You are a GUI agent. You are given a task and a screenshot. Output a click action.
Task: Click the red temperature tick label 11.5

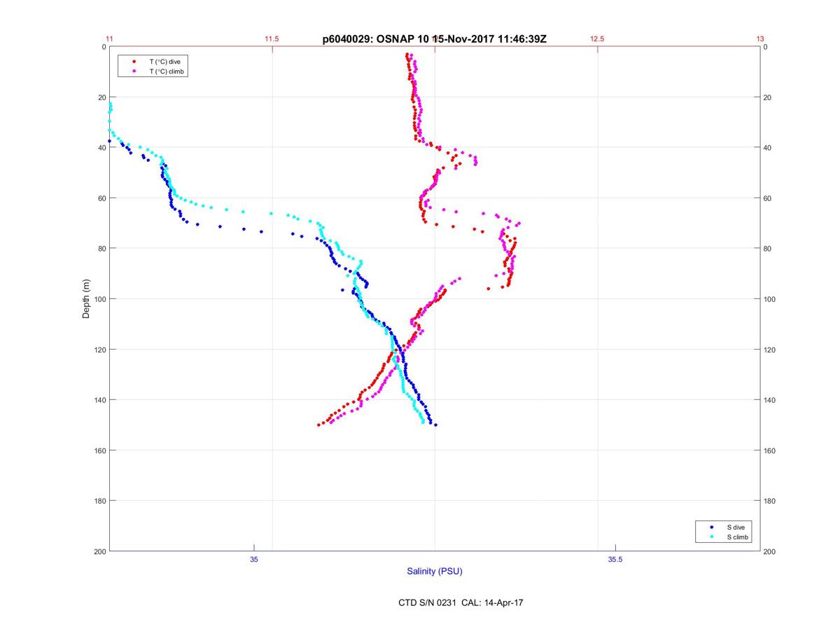272,39
